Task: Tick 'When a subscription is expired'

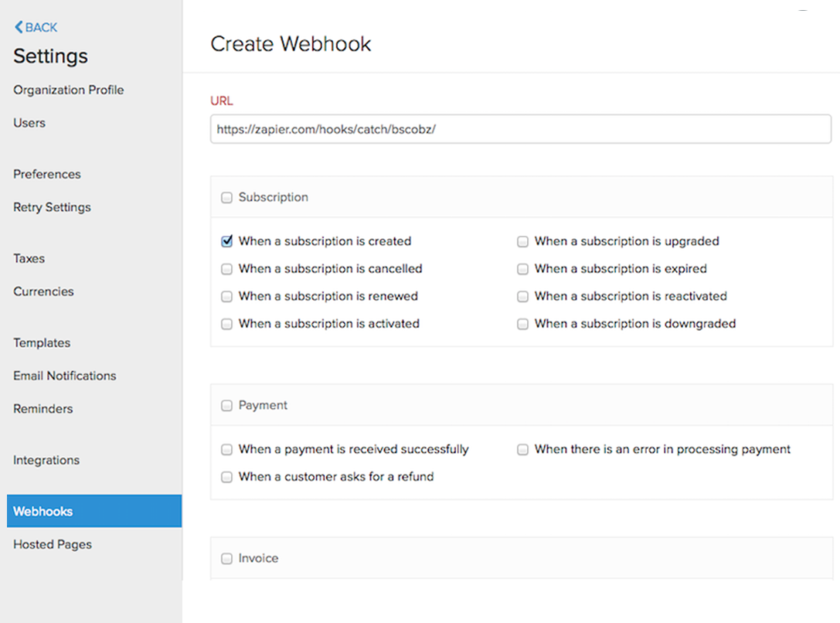Action: [522, 269]
